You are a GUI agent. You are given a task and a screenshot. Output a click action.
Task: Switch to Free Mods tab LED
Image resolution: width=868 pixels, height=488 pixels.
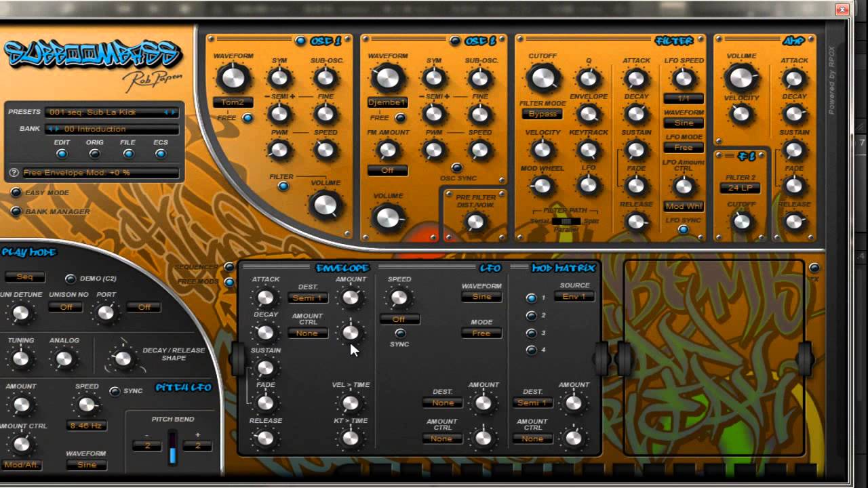pyautogui.click(x=229, y=282)
